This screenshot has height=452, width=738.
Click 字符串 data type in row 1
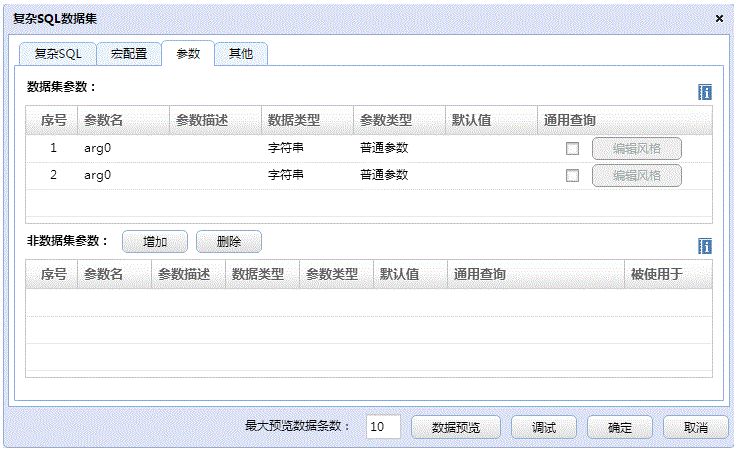(x=286, y=148)
